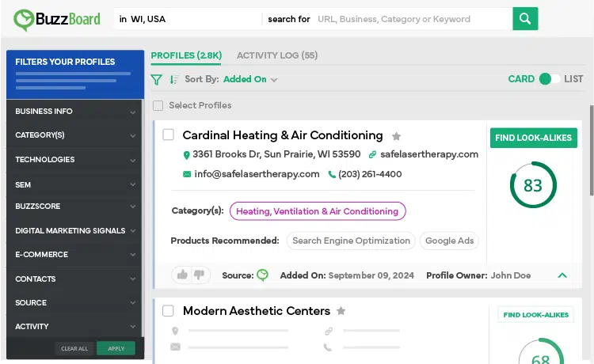Screen dimensions: 594x364
Task: Click the green filter funnel icon
Action: (x=157, y=79)
